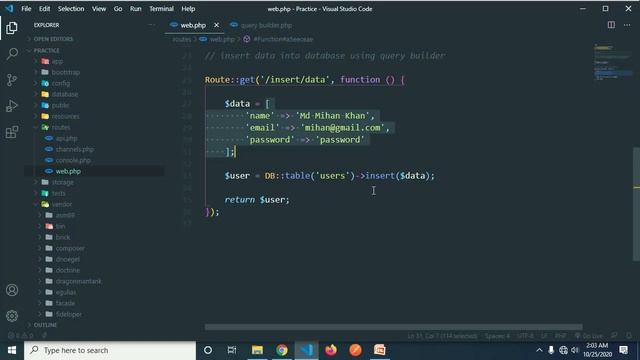Viewport: 640px width, 360px height.
Task: Expand the config folder
Action: [x=61, y=83]
